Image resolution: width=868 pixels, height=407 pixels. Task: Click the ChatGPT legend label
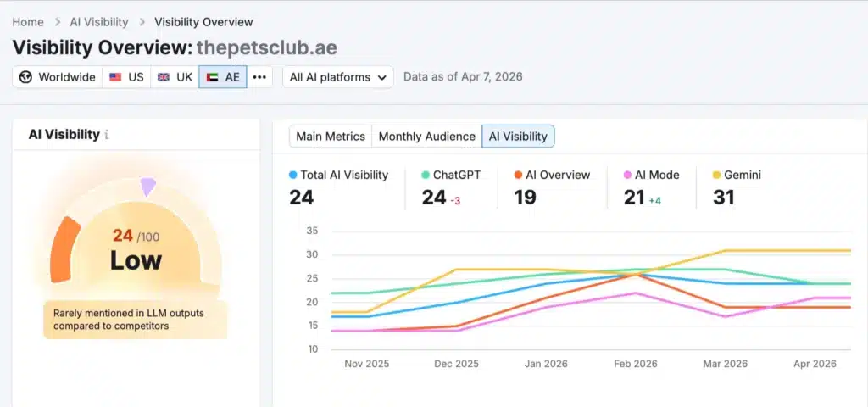pos(457,175)
